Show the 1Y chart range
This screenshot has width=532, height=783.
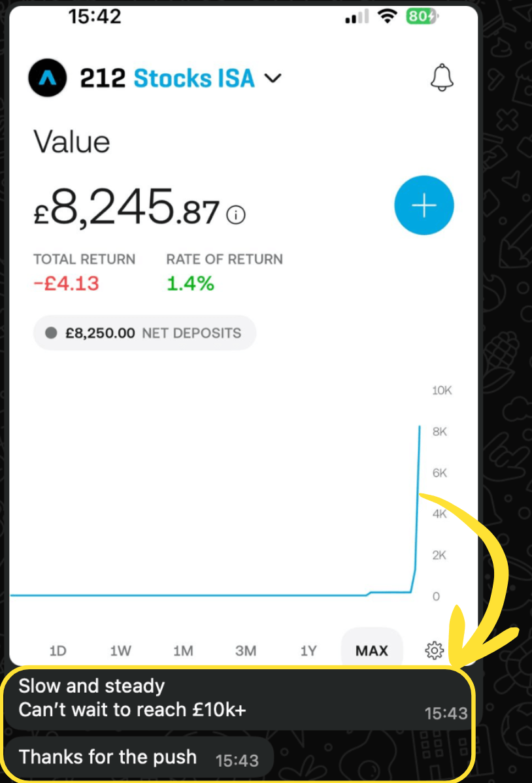click(308, 651)
